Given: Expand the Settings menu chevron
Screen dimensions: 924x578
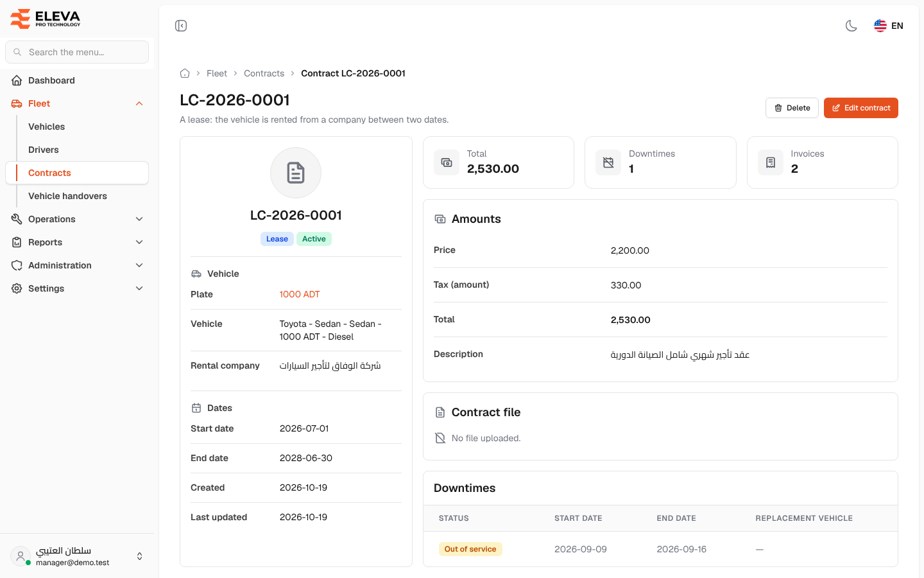Looking at the screenshot, I should (x=139, y=288).
